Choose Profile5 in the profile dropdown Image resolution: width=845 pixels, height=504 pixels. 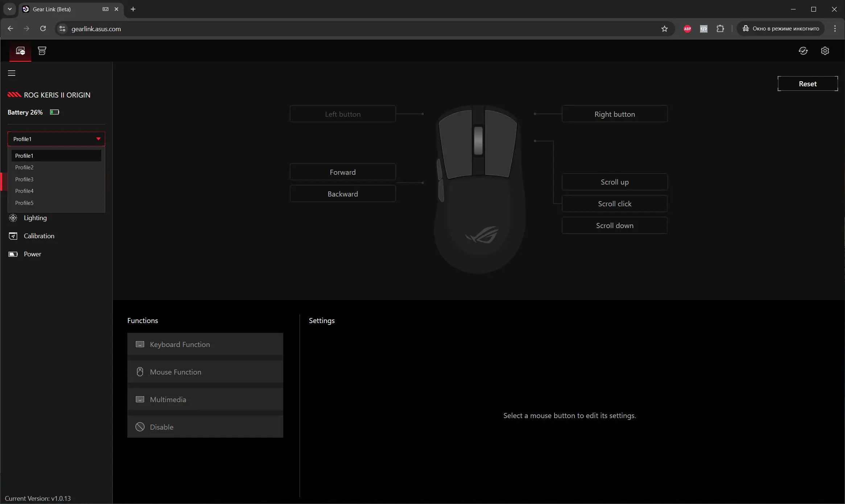[x=24, y=202]
